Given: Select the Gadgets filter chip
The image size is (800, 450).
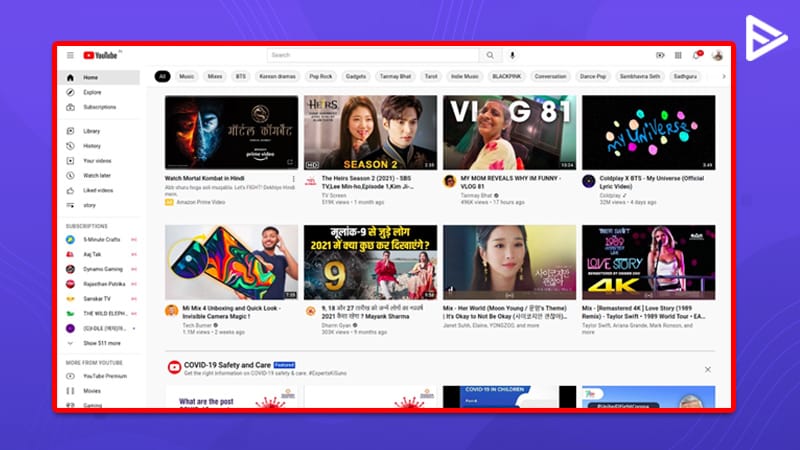Looking at the screenshot, I should click(356, 77).
